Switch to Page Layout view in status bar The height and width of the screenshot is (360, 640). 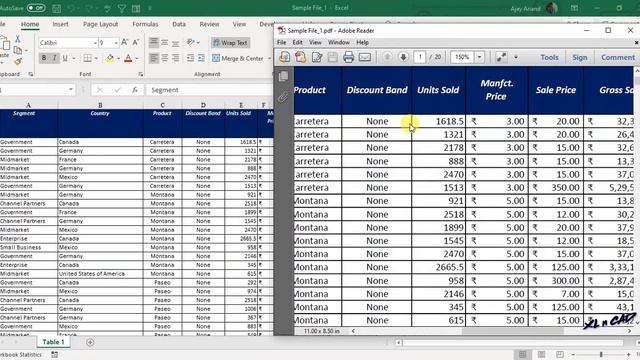point(541,354)
